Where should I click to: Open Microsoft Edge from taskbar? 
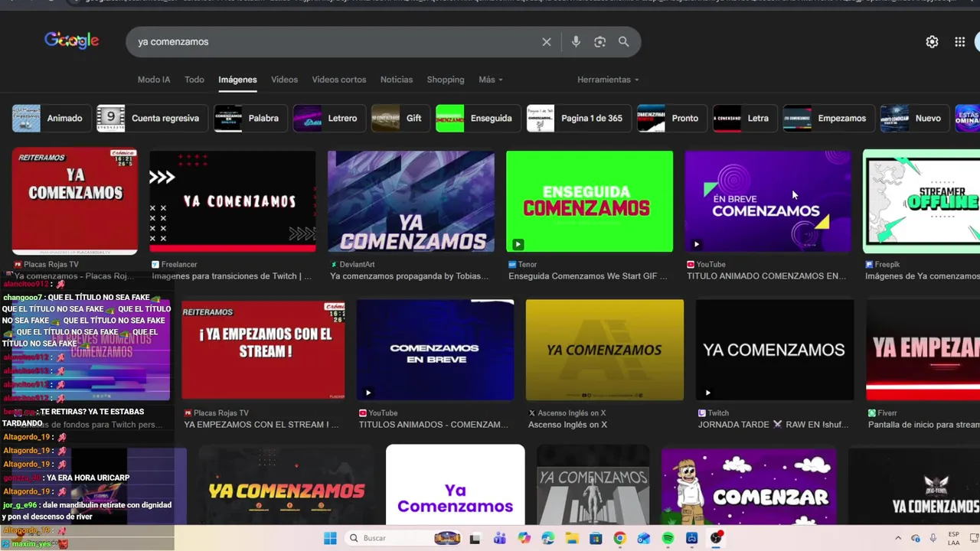click(547, 538)
